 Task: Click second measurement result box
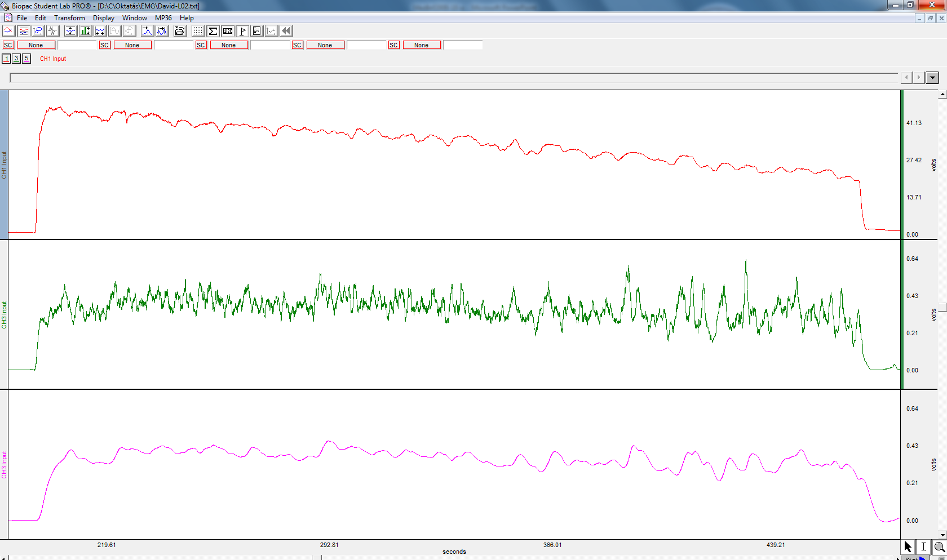[174, 45]
